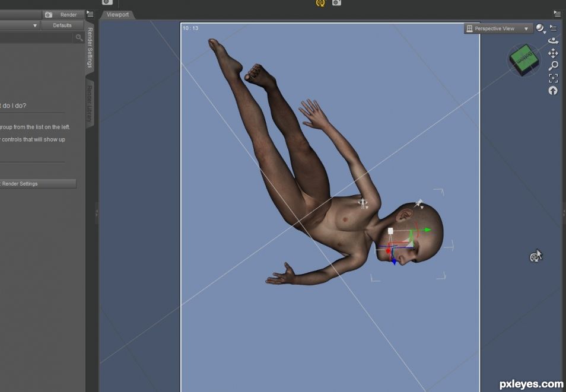Click the red X-axis gizmo handle
Screen dimensions: 566x392
pyautogui.click(x=388, y=251)
